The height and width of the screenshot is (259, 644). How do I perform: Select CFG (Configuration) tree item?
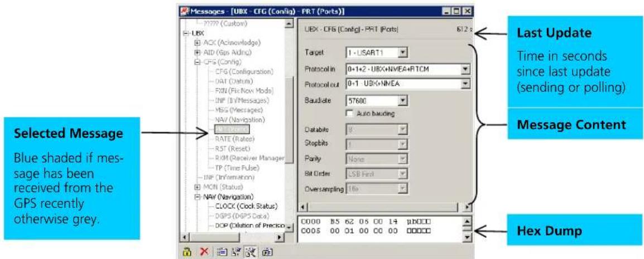tap(244, 72)
